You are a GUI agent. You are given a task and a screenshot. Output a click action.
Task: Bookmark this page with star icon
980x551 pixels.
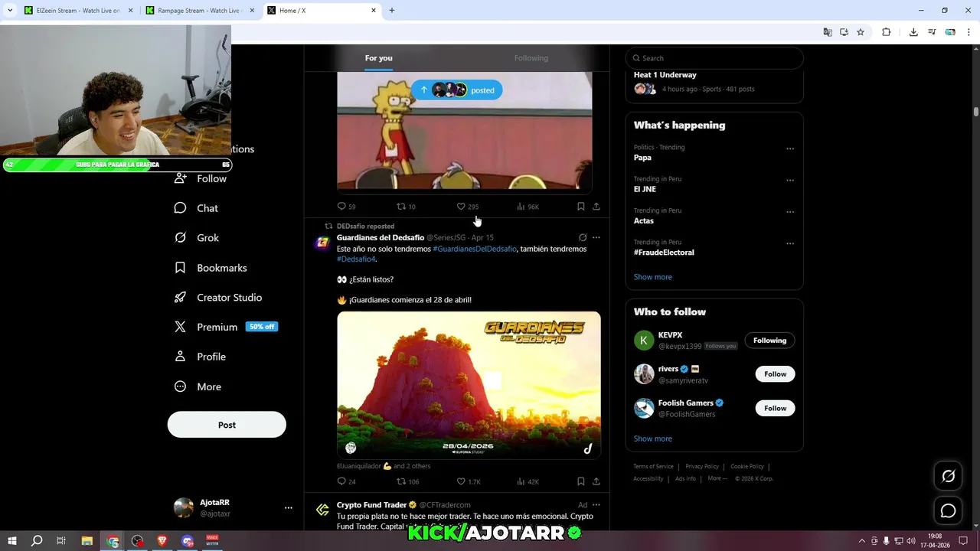click(861, 32)
